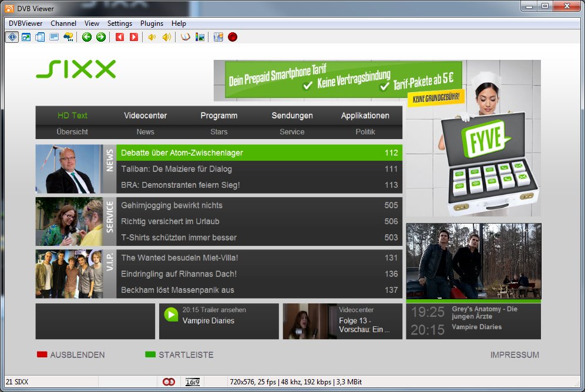
Task: Toggle the 16:9 aspect ratio indicator
Action: pyautogui.click(x=193, y=382)
